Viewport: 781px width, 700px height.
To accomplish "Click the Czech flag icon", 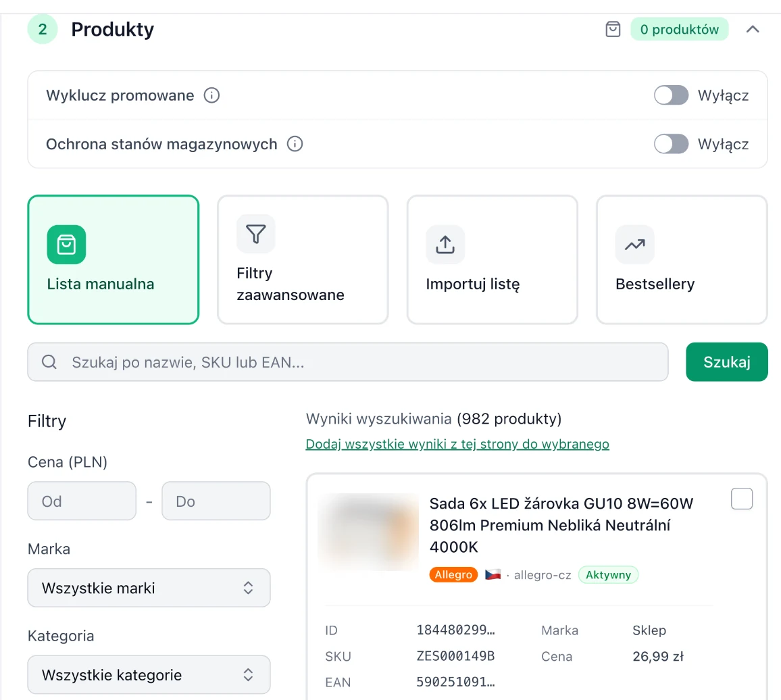I will pyautogui.click(x=493, y=574).
